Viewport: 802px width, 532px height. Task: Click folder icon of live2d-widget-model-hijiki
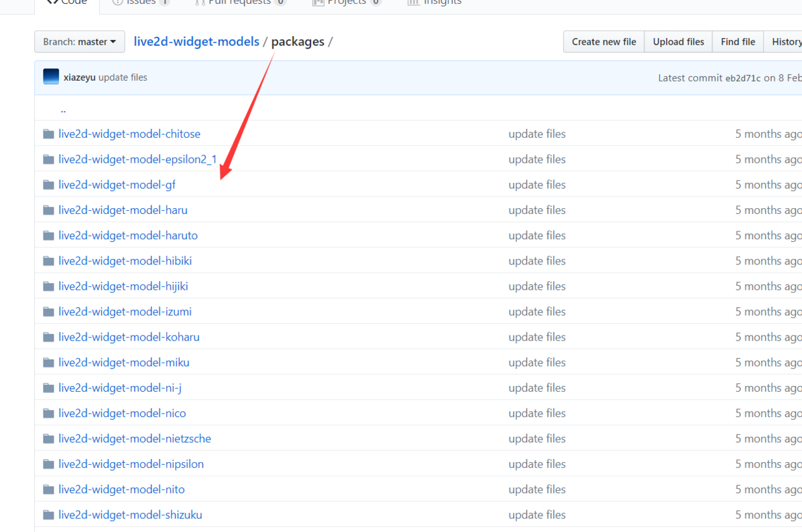49,286
